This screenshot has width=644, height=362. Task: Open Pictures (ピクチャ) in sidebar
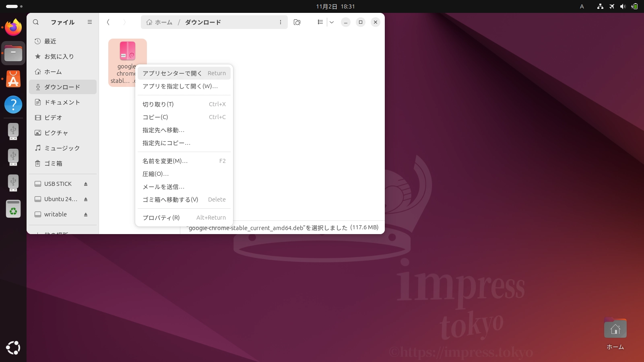[x=63, y=133]
